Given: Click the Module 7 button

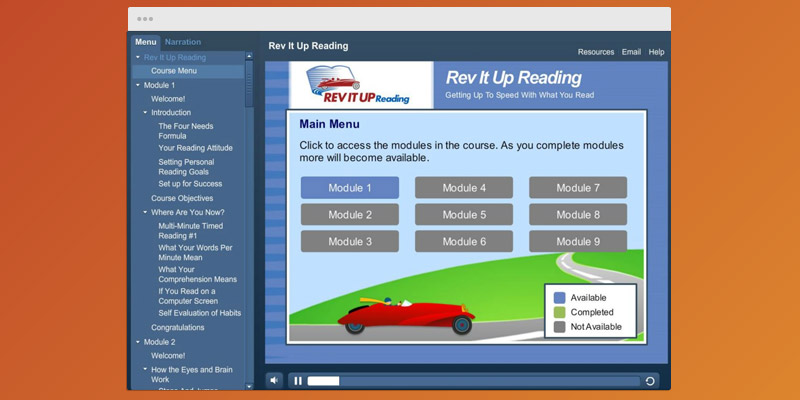Looking at the screenshot, I should coord(578,188).
